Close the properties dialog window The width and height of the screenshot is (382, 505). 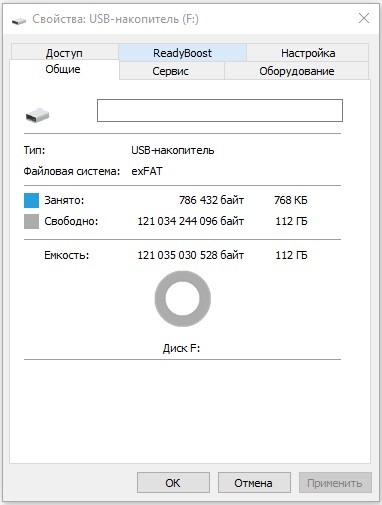pos(364,18)
